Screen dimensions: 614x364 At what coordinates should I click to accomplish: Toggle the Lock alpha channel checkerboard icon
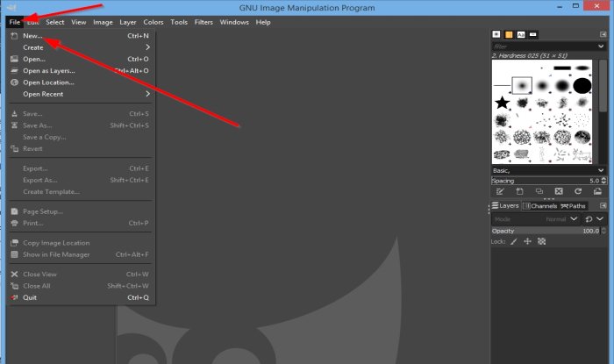pos(541,241)
